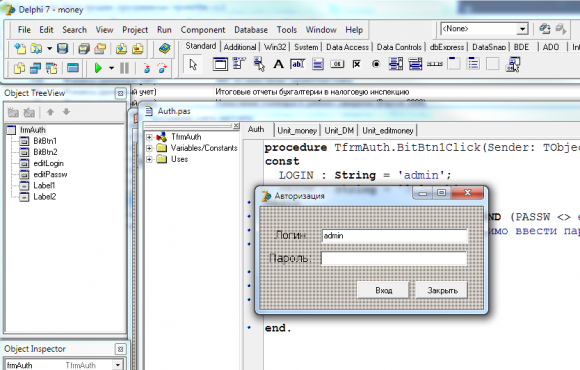Expand the TfrmAuth node in code explorer
This screenshot has height=370, width=580.
pos(149,137)
